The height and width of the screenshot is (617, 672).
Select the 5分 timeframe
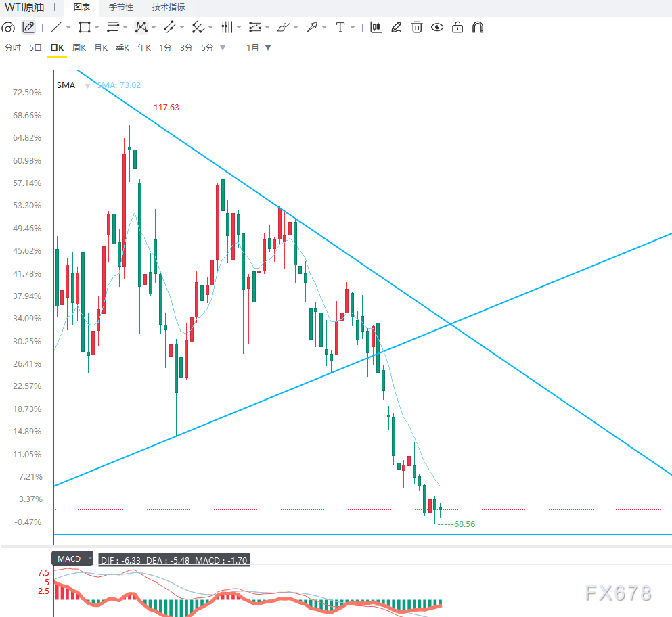tap(208, 47)
